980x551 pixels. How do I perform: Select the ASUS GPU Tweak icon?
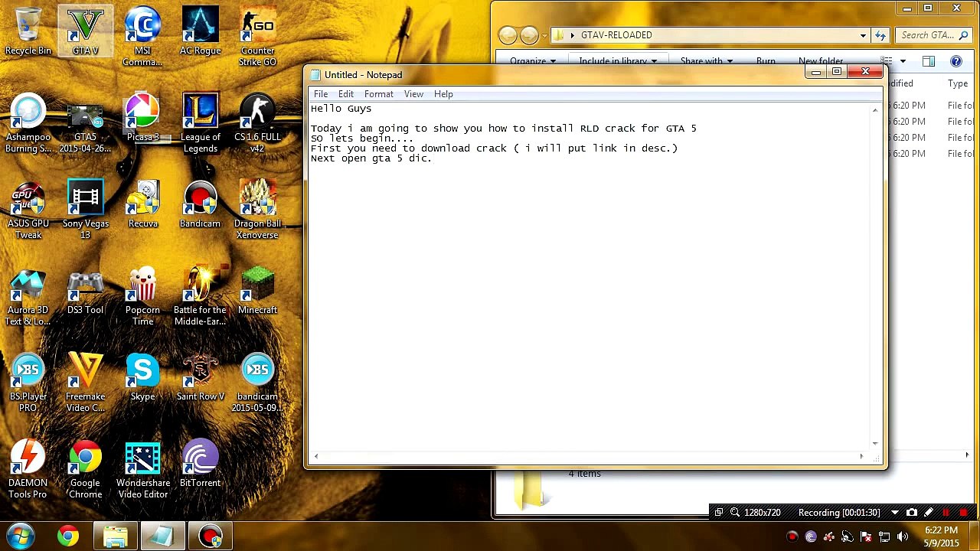pyautogui.click(x=28, y=210)
